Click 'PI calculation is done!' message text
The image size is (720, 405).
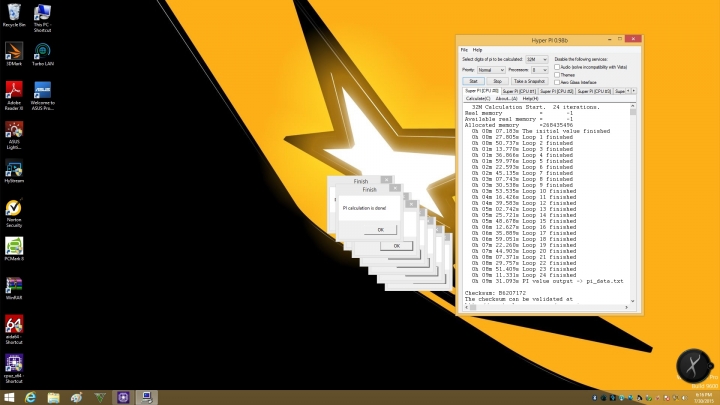[365, 208]
